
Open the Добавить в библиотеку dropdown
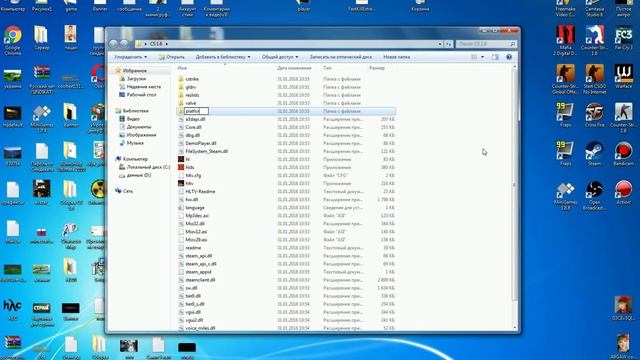click(x=223, y=57)
